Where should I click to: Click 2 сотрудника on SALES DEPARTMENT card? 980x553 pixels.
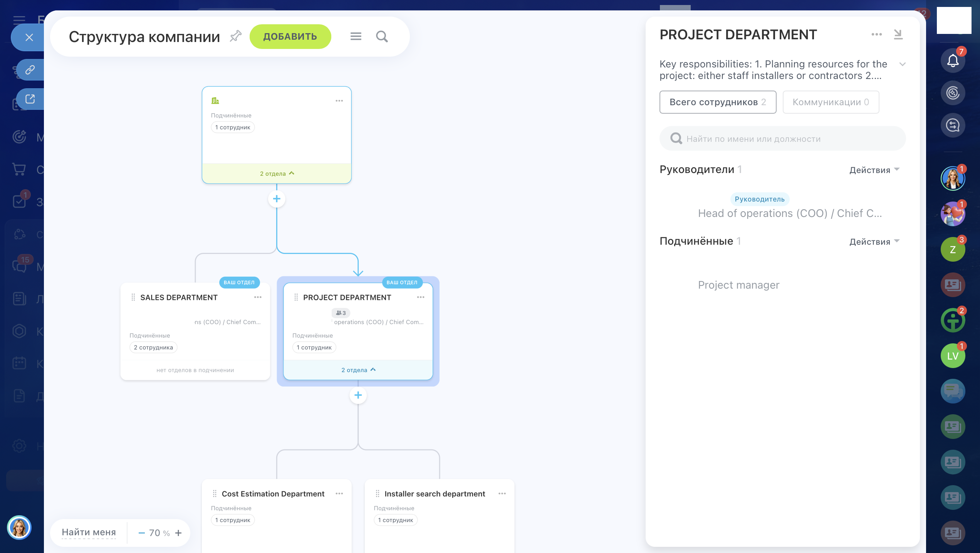[x=153, y=347]
